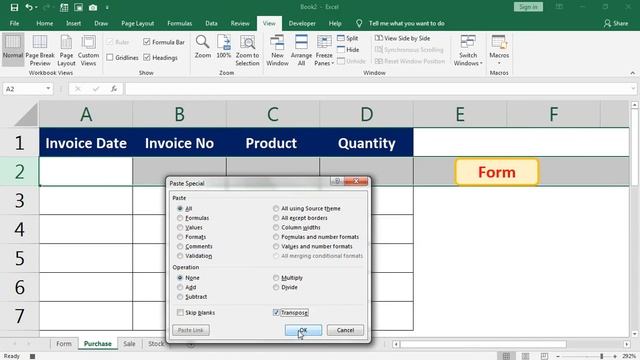Image resolution: width=640 pixels, height=360 pixels.
Task: Switch to the Form sheet tab
Action: (64, 344)
